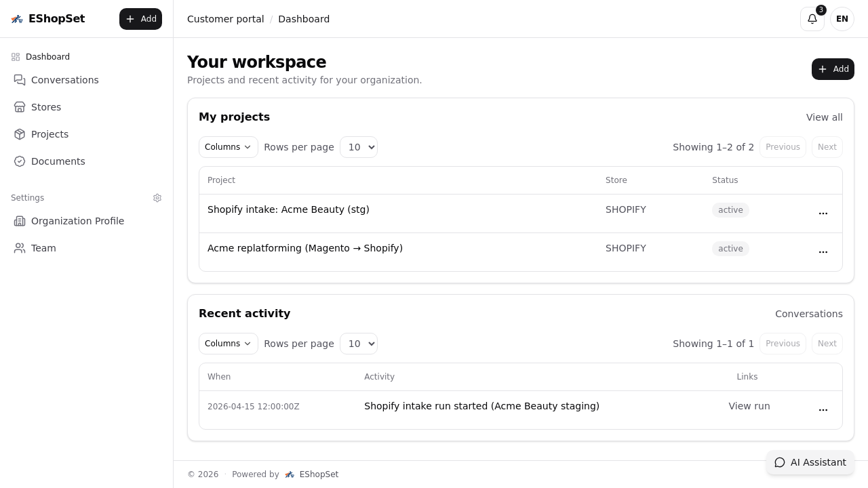Open the Columns dropdown in Recent activity

click(x=228, y=344)
